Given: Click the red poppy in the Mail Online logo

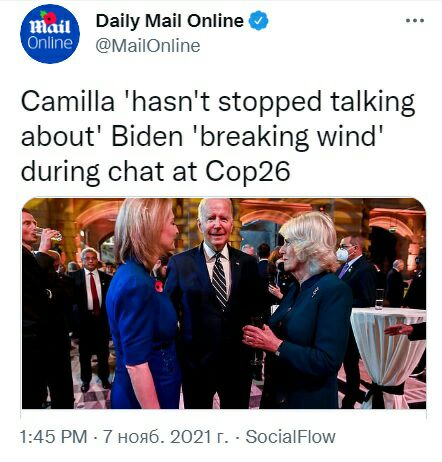Looking at the screenshot, I should point(48,18).
